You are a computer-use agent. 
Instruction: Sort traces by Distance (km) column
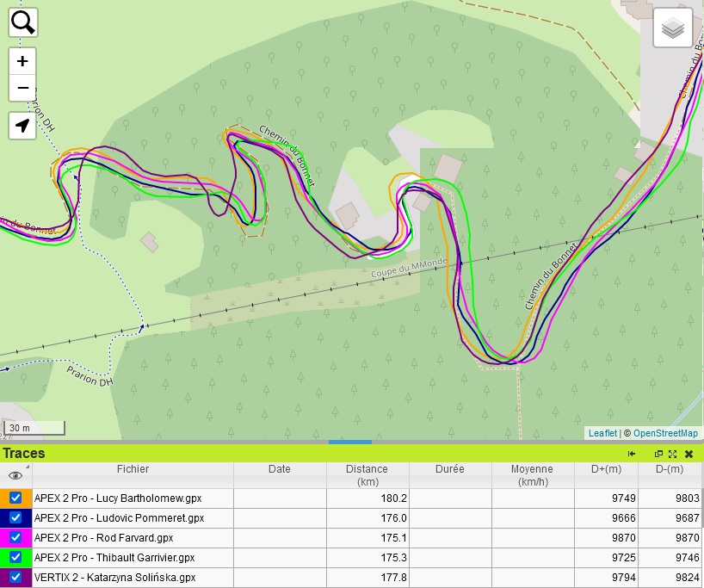coord(367,475)
